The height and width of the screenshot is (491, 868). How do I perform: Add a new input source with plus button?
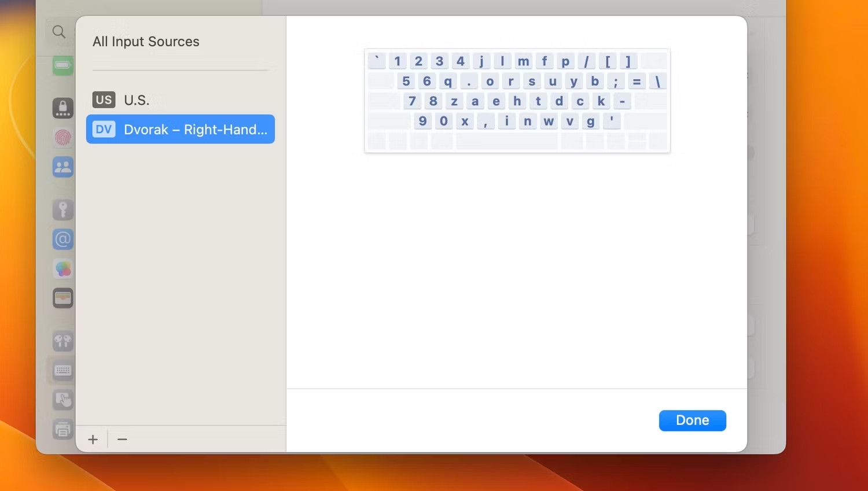(93, 440)
